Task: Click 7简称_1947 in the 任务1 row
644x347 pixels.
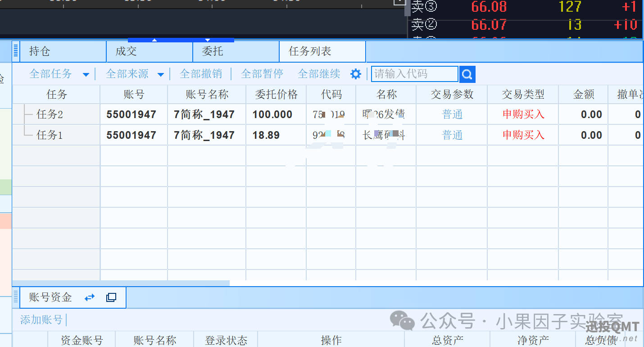Action: point(204,135)
